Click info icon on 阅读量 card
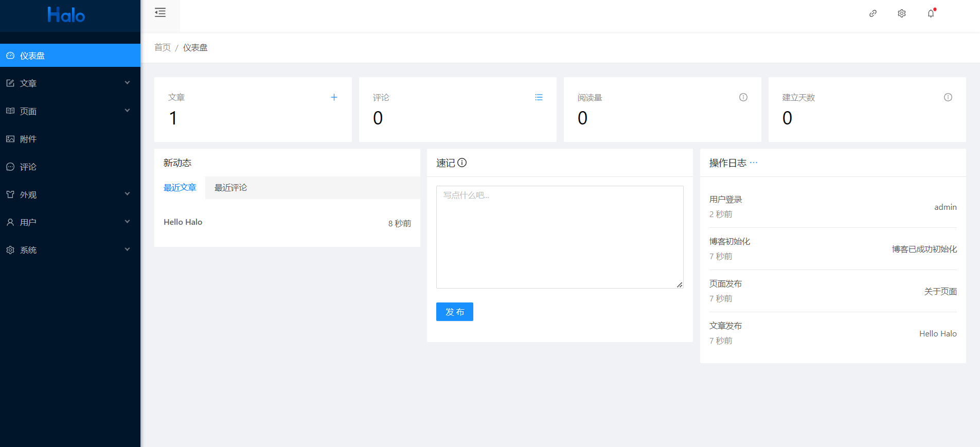This screenshot has width=980, height=447. click(x=743, y=97)
